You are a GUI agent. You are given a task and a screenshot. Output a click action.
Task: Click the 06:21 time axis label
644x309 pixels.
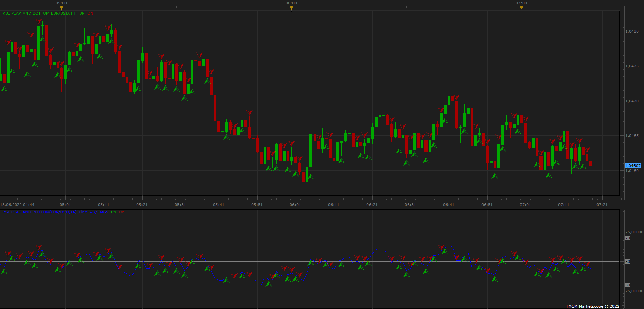pos(372,205)
